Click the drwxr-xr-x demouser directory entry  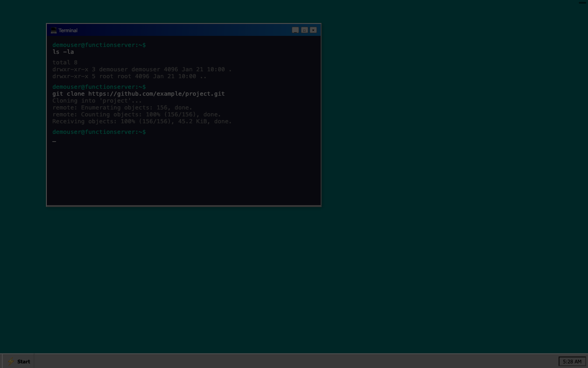point(142,69)
